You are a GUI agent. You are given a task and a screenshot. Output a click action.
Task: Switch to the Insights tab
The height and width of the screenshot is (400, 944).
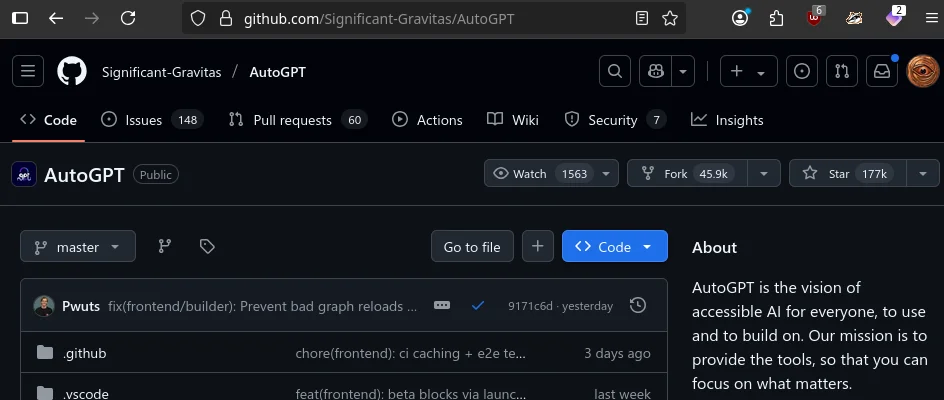click(727, 120)
